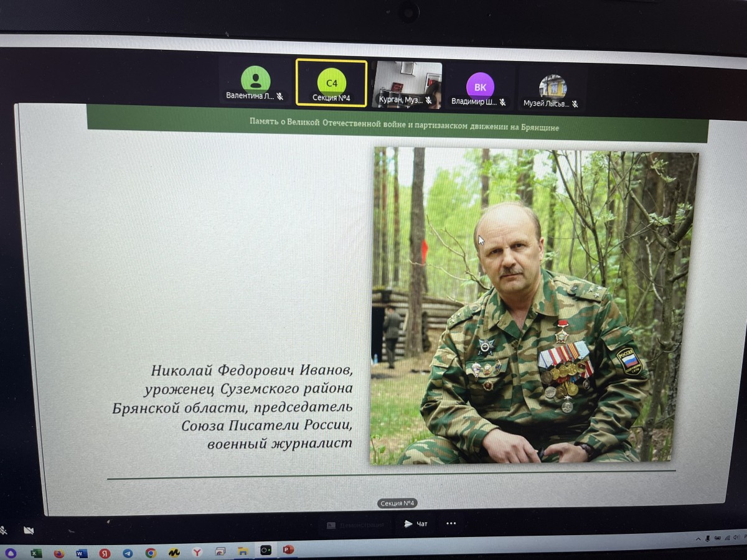Open Word from the taskbar

tap(82, 553)
